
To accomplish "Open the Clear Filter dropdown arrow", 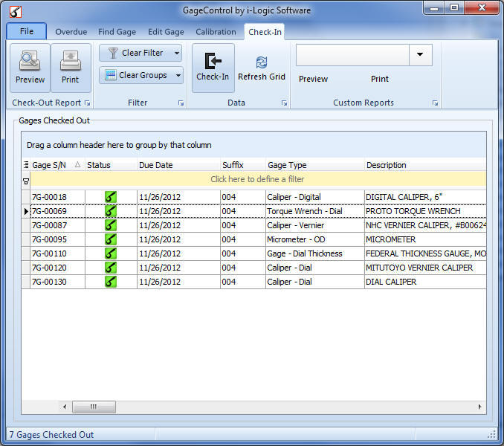I will [x=177, y=53].
